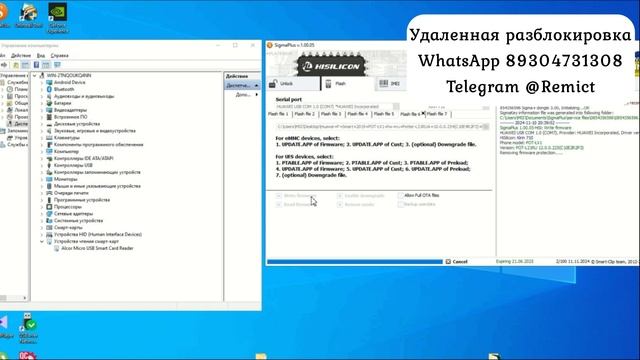The width and height of the screenshot is (640, 360).
Task: Expand the Смарт-карты node chevron
Action: pyautogui.click(x=42, y=228)
